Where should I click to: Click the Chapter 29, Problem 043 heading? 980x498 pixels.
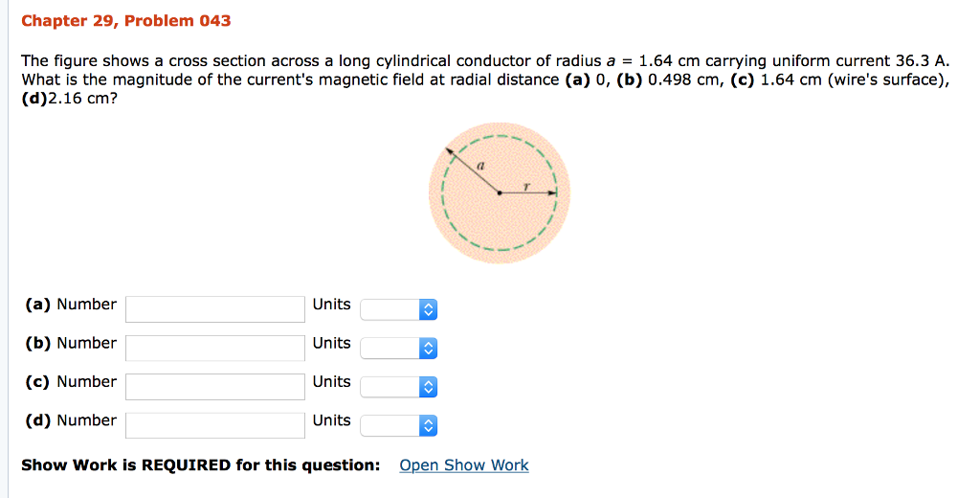tap(126, 20)
